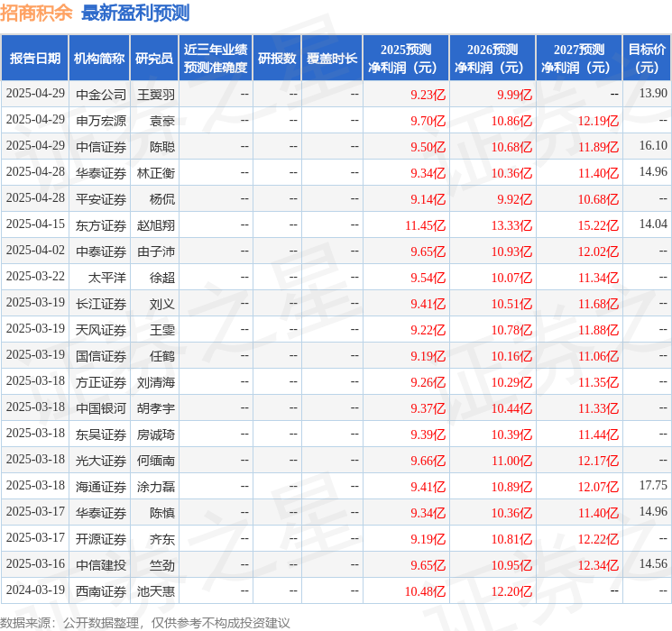Select researcher 赵旭翔 in the table
672x631 pixels.
pyautogui.click(x=155, y=224)
